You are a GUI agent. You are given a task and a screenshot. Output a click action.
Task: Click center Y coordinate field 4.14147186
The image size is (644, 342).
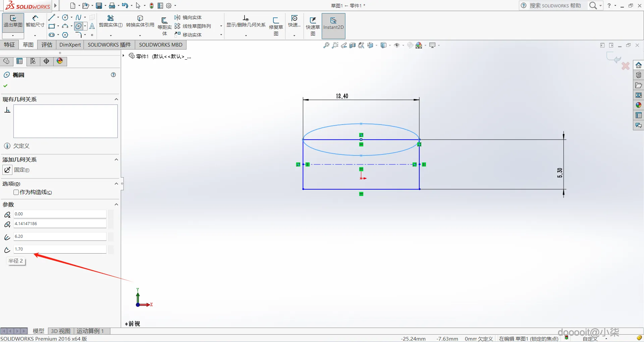[60, 224]
